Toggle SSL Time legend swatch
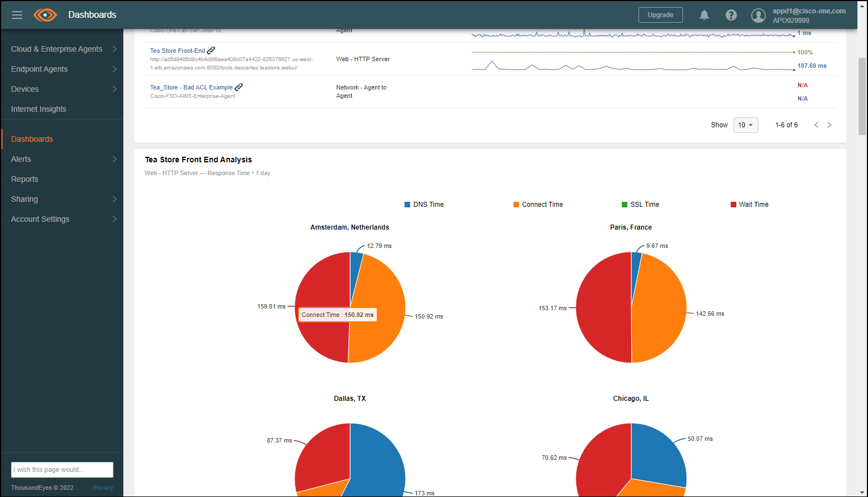This screenshot has height=497, width=868. [625, 205]
